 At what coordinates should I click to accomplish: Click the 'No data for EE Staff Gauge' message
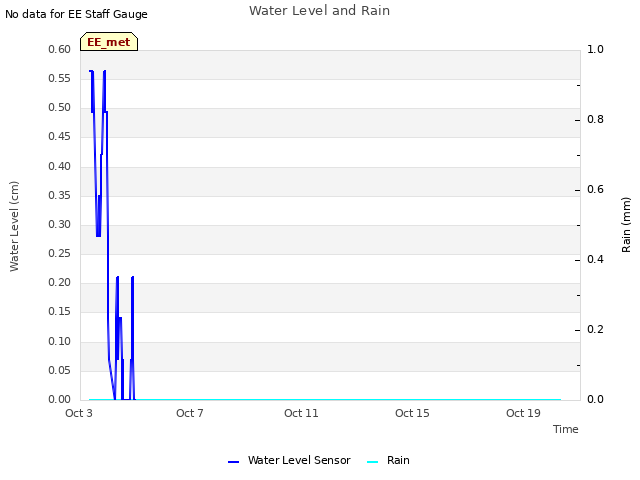76,14
